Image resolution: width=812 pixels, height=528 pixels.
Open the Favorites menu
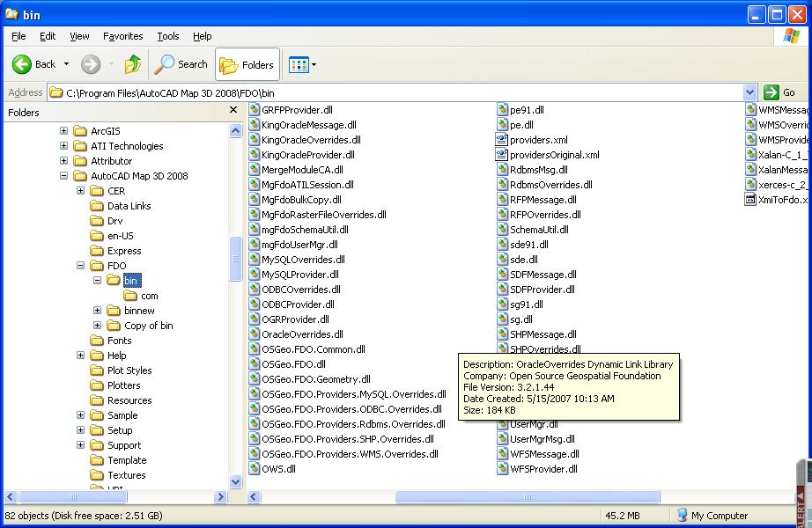122,36
